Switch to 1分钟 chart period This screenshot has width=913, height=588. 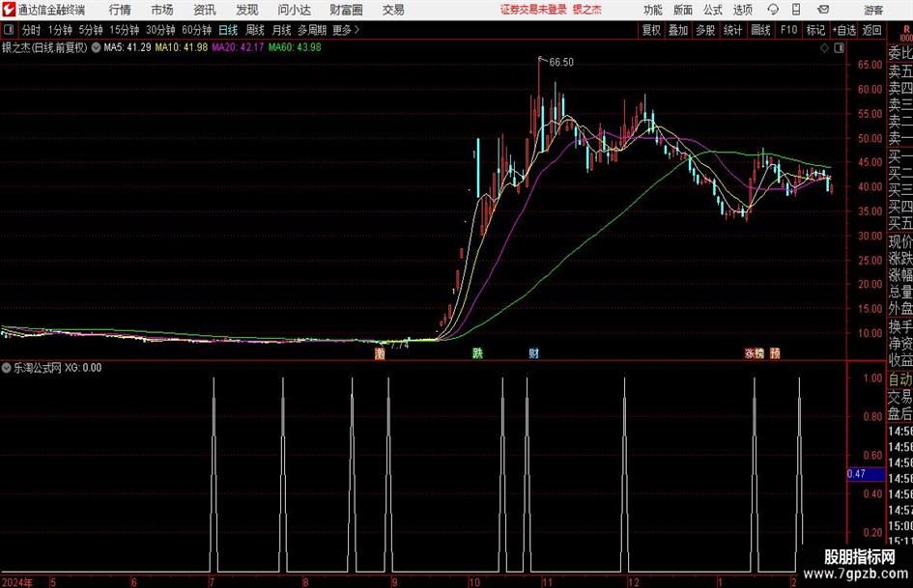click(x=60, y=30)
